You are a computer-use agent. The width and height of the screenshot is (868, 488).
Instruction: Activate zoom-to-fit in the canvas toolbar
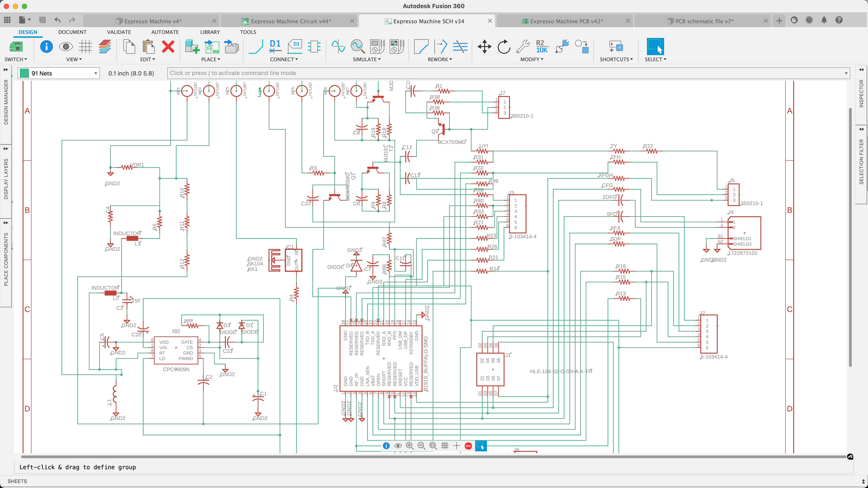pos(433,446)
